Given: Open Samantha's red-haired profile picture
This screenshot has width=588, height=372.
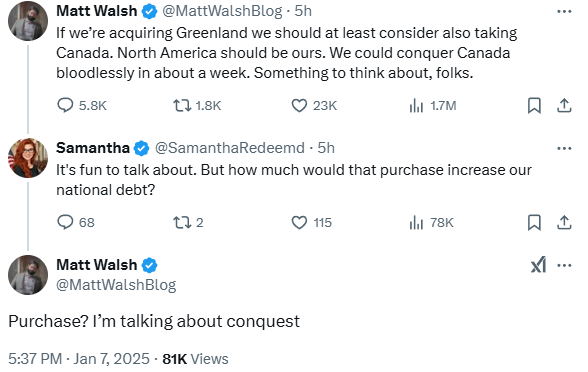Looking at the screenshot, I should [x=28, y=158].
